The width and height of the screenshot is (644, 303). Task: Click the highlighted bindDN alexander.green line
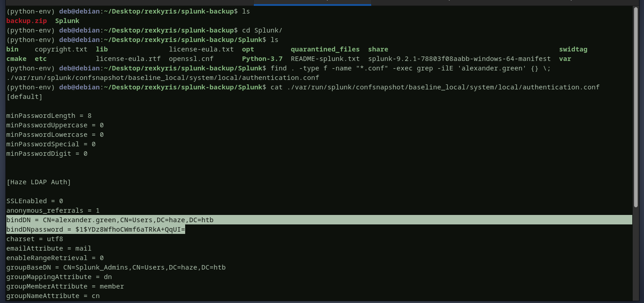[x=110, y=220]
